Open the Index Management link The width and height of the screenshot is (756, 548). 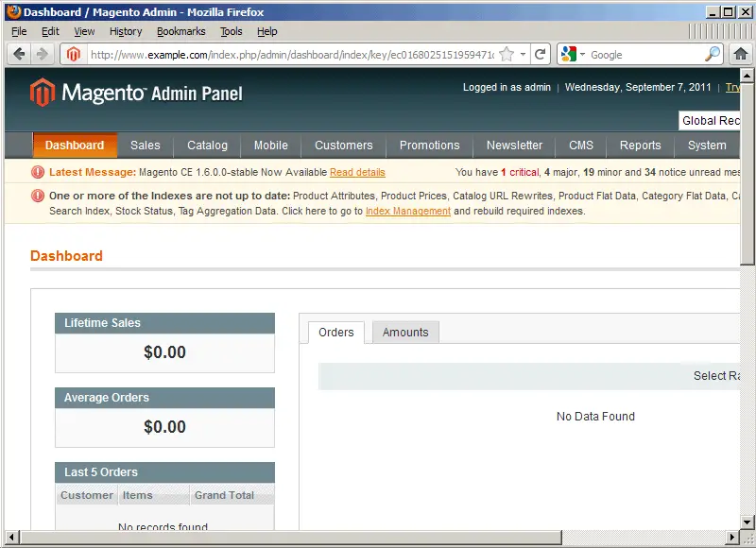[408, 211]
